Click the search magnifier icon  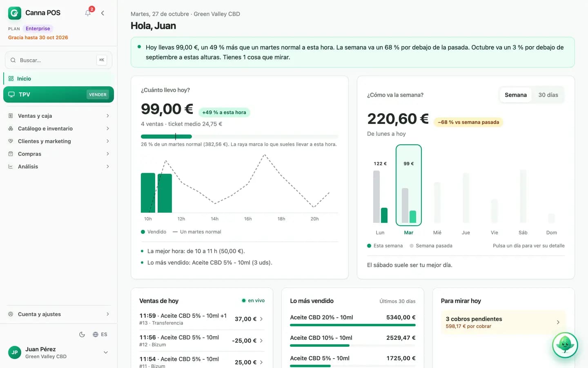pyautogui.click(x=13, y=60)
